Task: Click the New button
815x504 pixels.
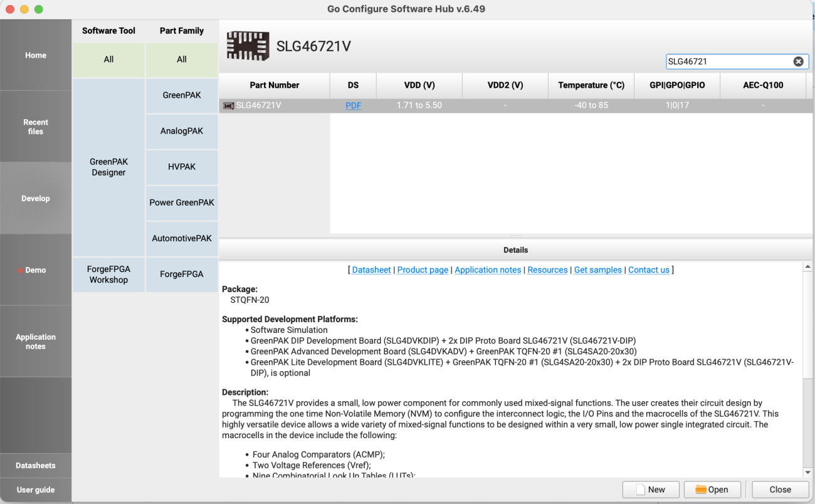Action: (x=651, y=490)
